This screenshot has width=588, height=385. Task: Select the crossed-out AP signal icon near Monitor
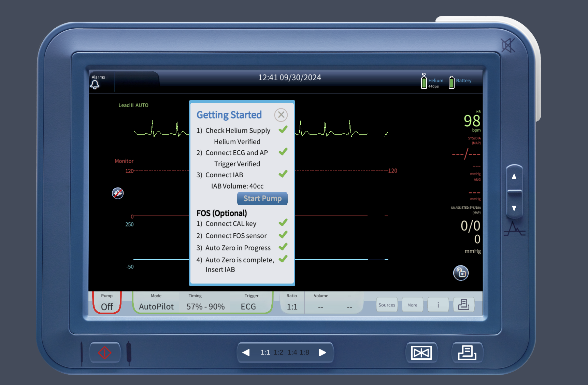point(117,193)
